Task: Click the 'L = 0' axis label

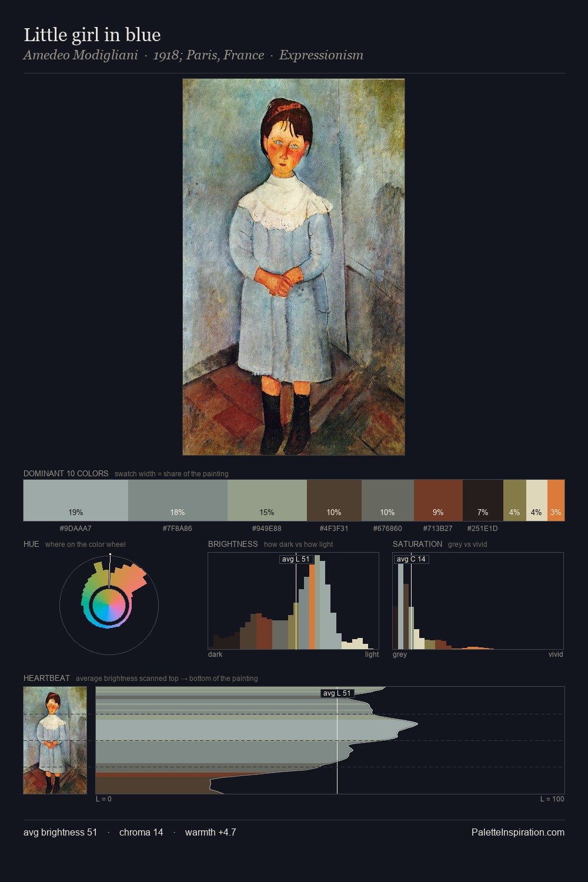Action: [103, 799]
